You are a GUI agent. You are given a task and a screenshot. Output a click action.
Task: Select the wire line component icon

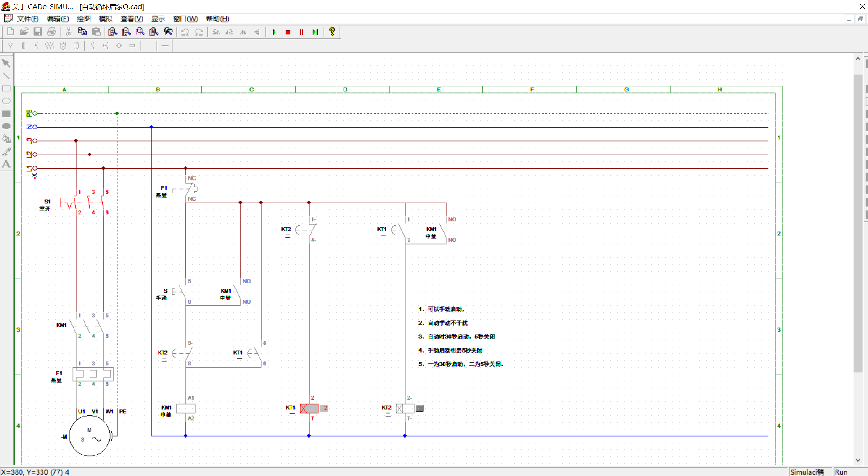coord(165,45)
